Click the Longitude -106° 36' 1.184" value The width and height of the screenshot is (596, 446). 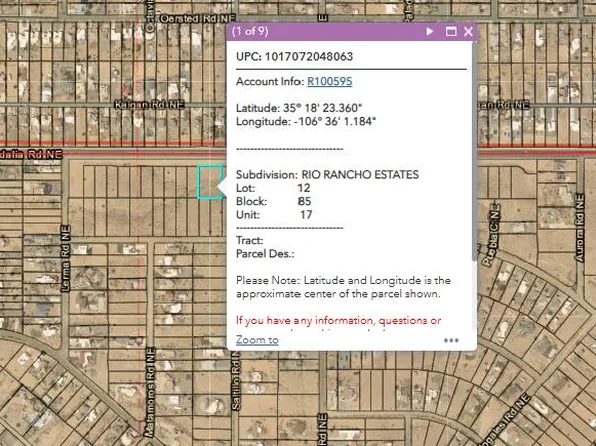pyautogui.click(x=335, y=122)
